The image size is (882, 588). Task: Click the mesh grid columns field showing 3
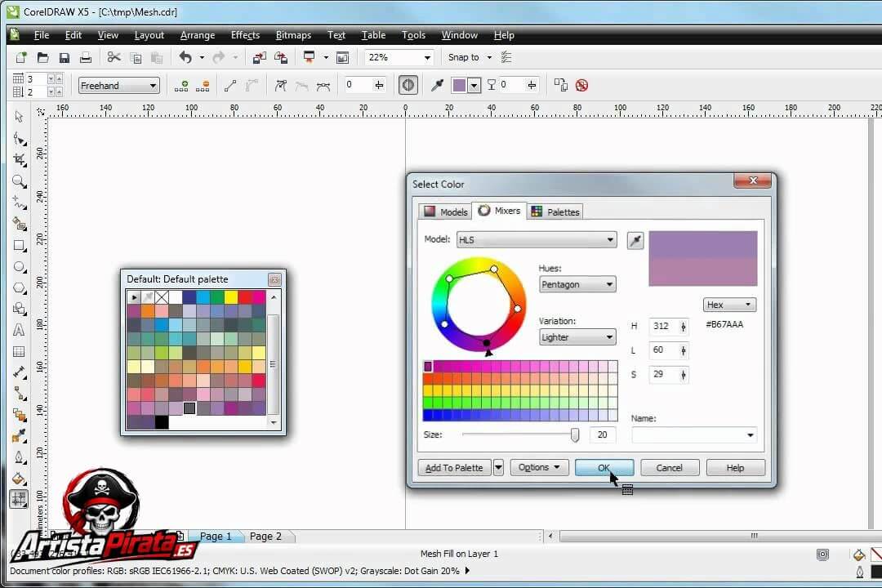pyautogui.click(x=35, y=78)
